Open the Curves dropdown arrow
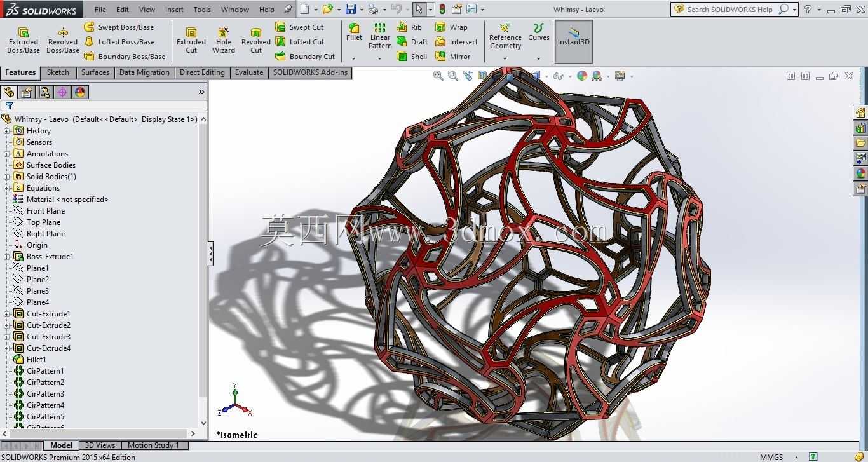The height and width of the screenshot is (462, 868). point(539,58)
